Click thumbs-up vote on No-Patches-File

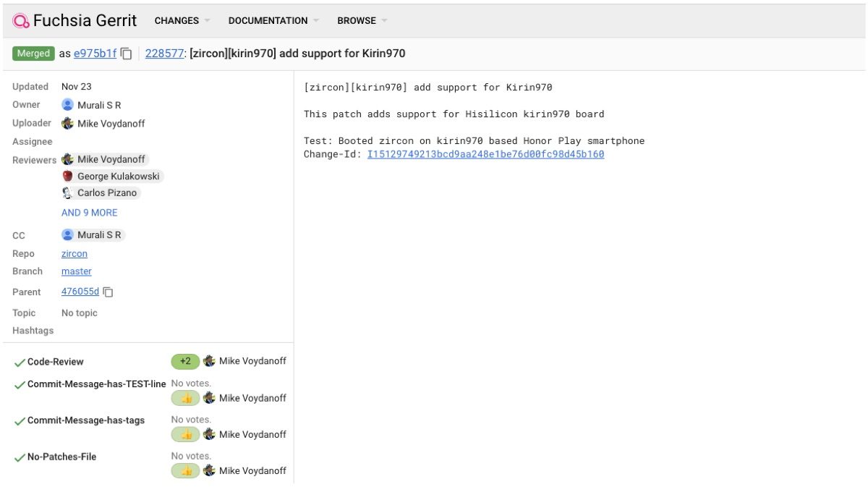pos(186,471)
